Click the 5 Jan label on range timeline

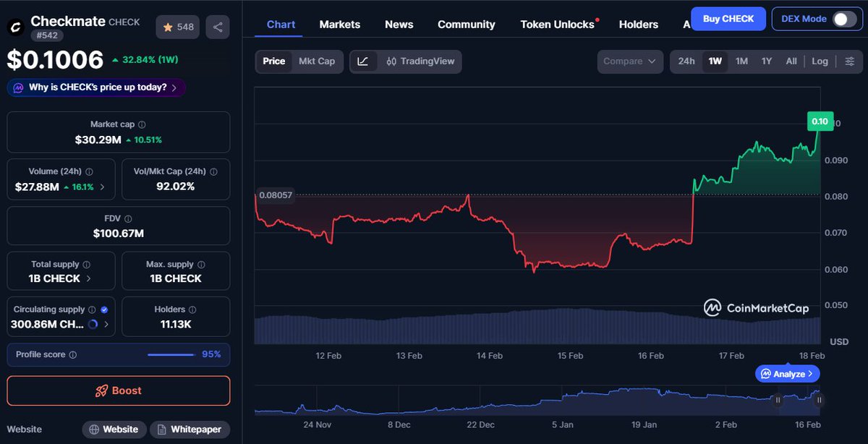[563, 425]
